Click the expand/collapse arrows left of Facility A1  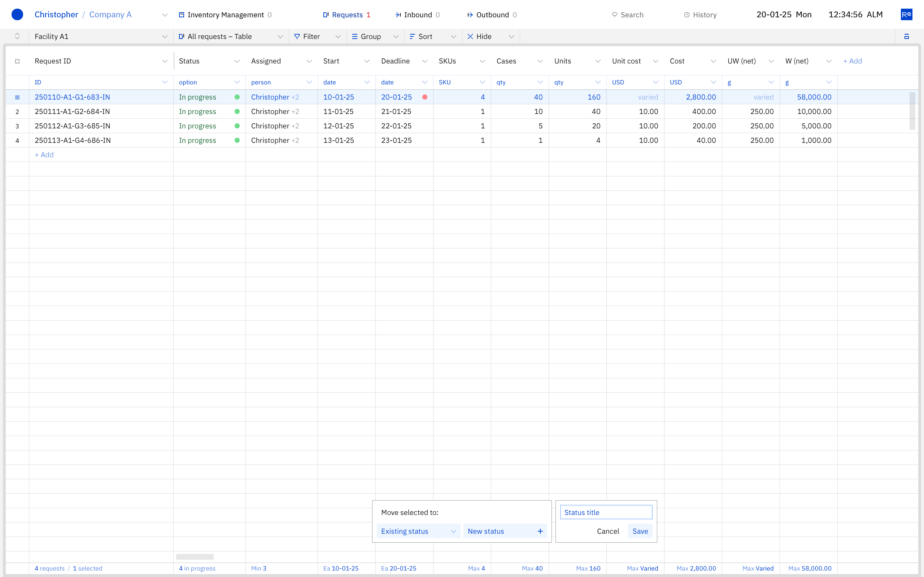[17, 36]
